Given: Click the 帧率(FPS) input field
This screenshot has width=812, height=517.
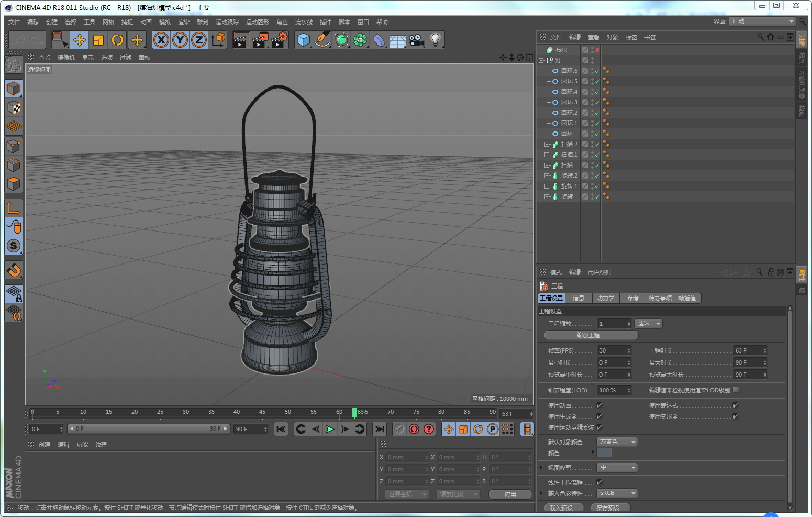Looking at the screenshot, I should click(614, 350).
